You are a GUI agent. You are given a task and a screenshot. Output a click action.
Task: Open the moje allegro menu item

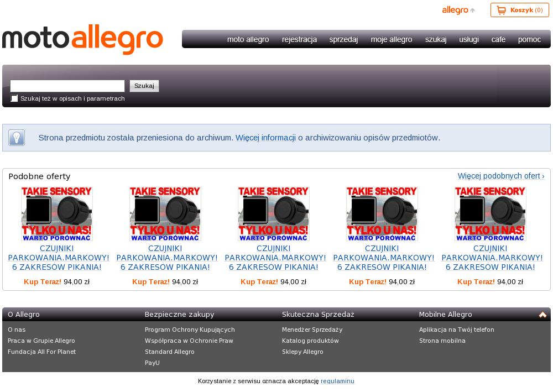392,39
